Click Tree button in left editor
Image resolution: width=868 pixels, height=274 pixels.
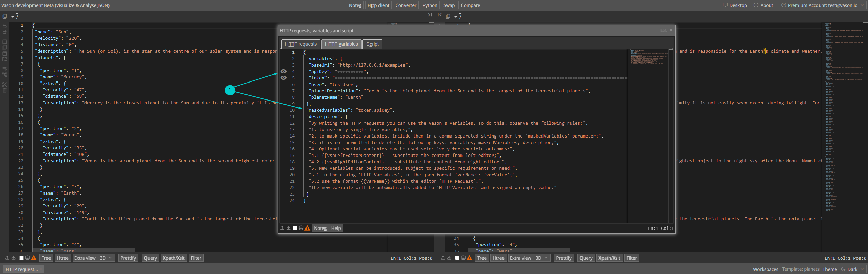pyautogui.click(x=46, y=258)
